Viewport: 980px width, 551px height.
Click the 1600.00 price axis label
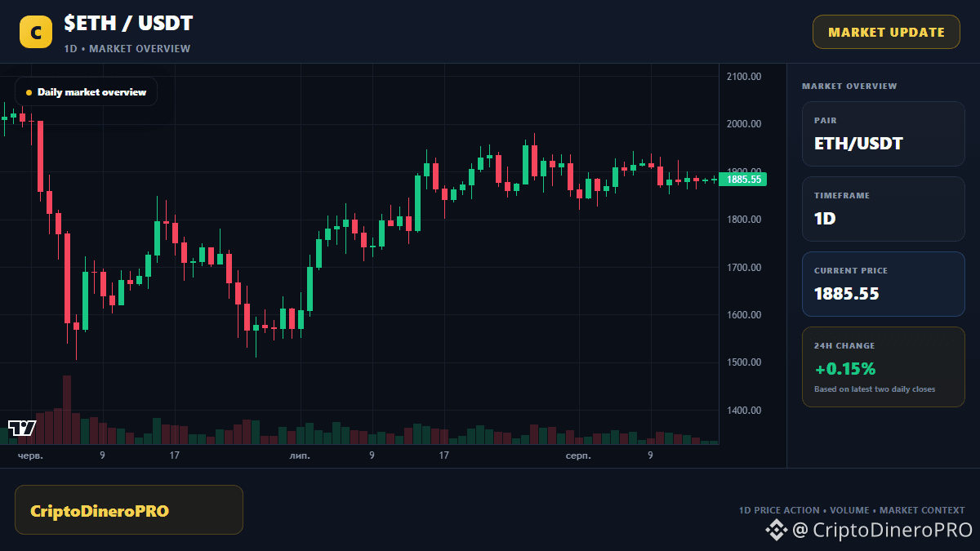(x=743, y=315)
